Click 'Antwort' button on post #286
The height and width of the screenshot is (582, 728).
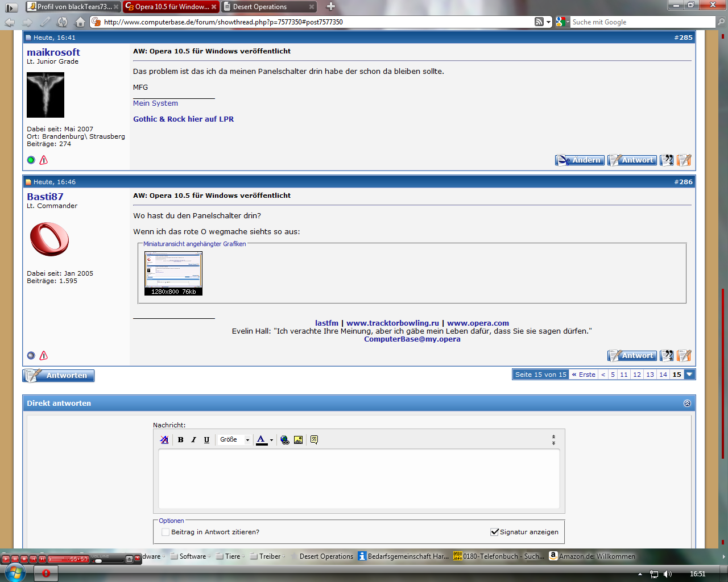(632, 356)
